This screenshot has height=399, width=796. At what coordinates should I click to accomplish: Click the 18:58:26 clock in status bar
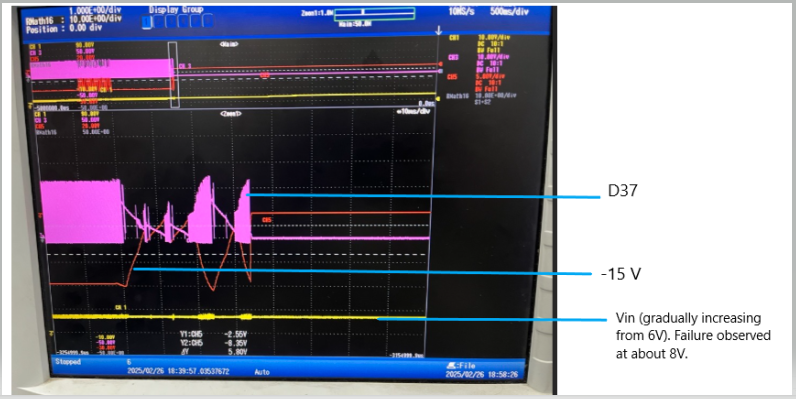(x=481, y=375)
